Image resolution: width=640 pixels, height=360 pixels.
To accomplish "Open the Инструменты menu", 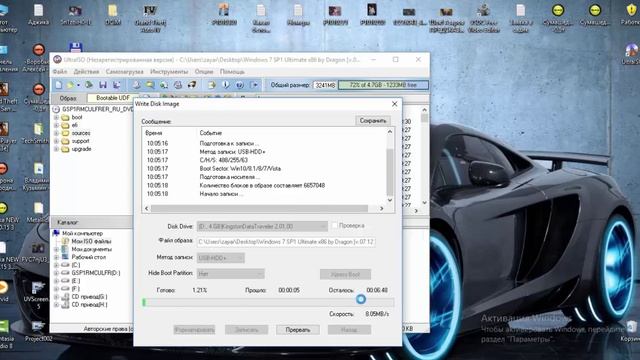I will click(169, 71).
